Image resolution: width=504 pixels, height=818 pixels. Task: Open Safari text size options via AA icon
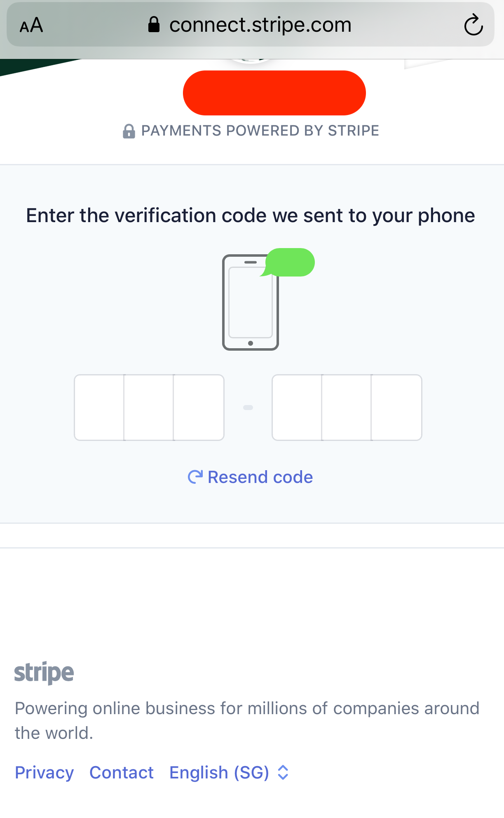point(31,25)
